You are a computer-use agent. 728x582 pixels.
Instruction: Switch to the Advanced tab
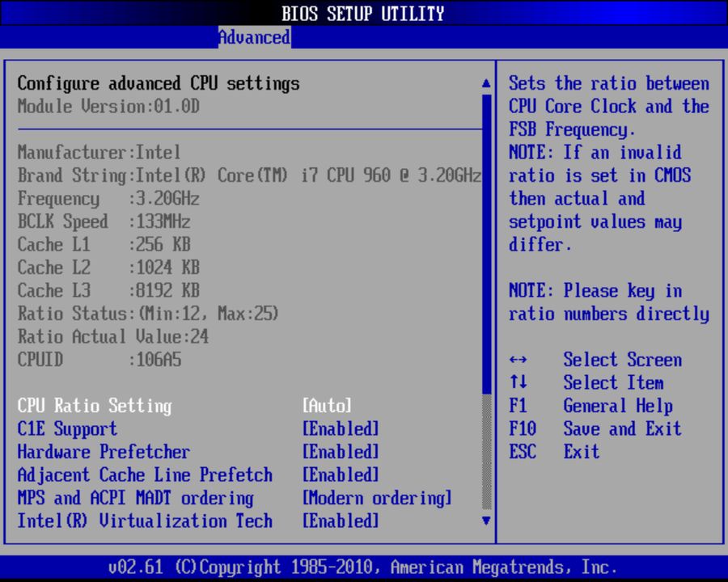coord(254,37)
